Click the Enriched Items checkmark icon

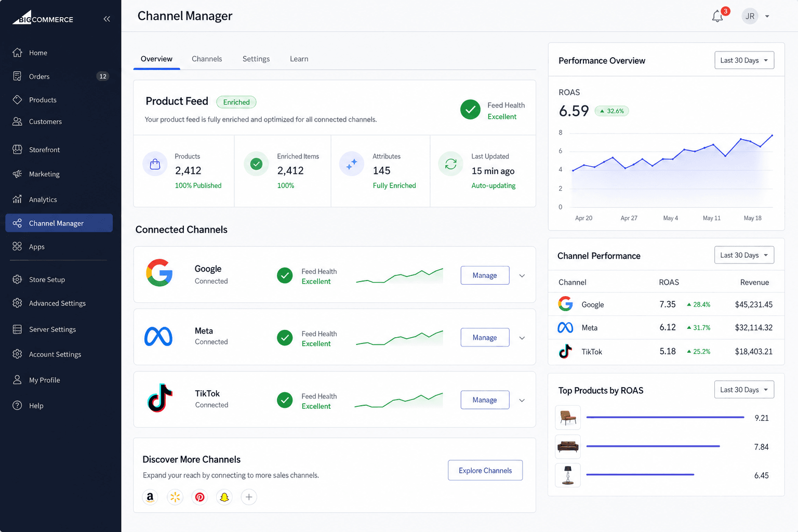[x=256, y=164]
